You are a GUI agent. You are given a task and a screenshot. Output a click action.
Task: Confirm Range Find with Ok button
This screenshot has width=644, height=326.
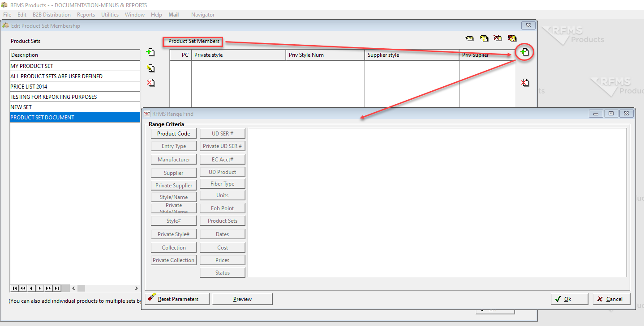pos(570,299)
